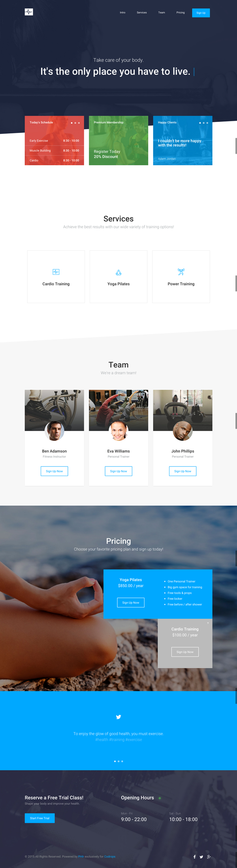Viewport: 237px width, 868px height.
Task: Select the last tweet carousel dot
Action: tap(122, 761)
